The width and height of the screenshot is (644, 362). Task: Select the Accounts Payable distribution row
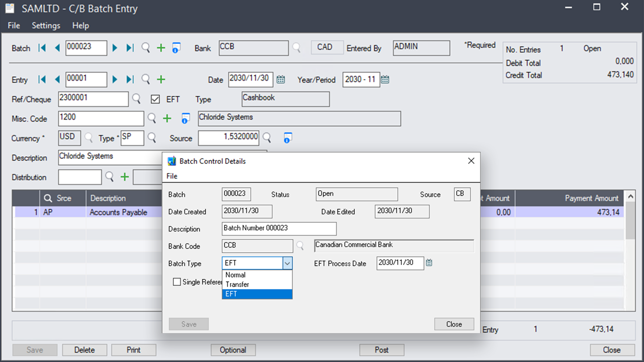[117, 212]
